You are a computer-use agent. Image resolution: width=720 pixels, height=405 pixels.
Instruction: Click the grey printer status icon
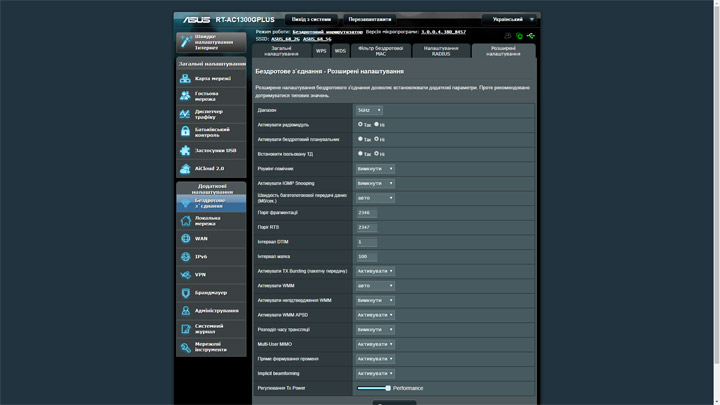click(508, 36)
